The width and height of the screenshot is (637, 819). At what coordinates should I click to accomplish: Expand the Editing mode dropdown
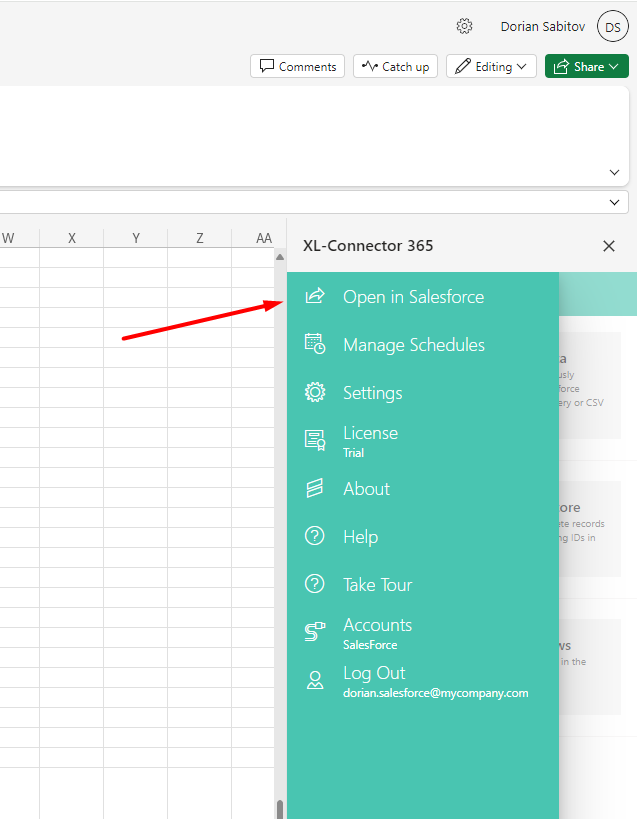tap(491, 66)
